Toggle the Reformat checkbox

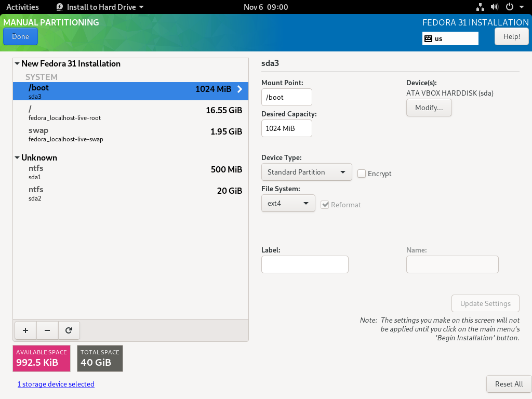pyautogui.click(x=325, y=205)
